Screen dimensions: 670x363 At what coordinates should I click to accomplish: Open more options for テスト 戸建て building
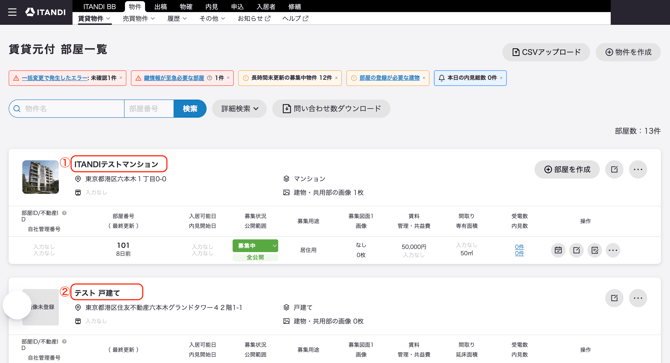pyautogui.click(x=638, y=298)
